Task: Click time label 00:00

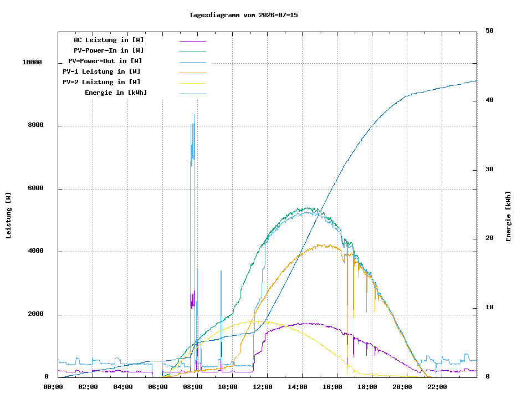Action: [x=53, y=387]
